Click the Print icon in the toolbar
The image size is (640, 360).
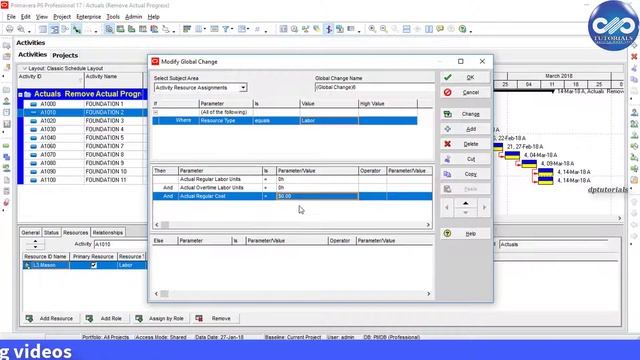pyautogui.click(x=9, y=29)
